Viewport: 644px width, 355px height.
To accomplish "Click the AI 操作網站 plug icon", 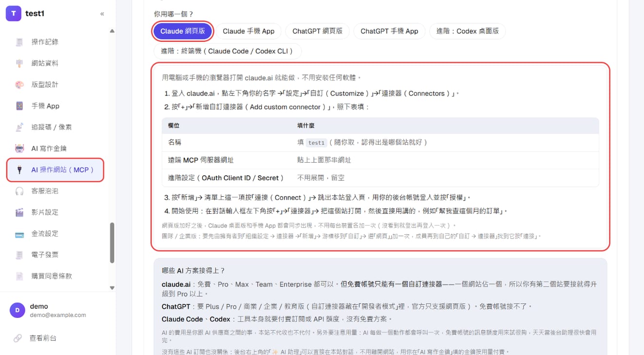I will [x=19, y=170].
